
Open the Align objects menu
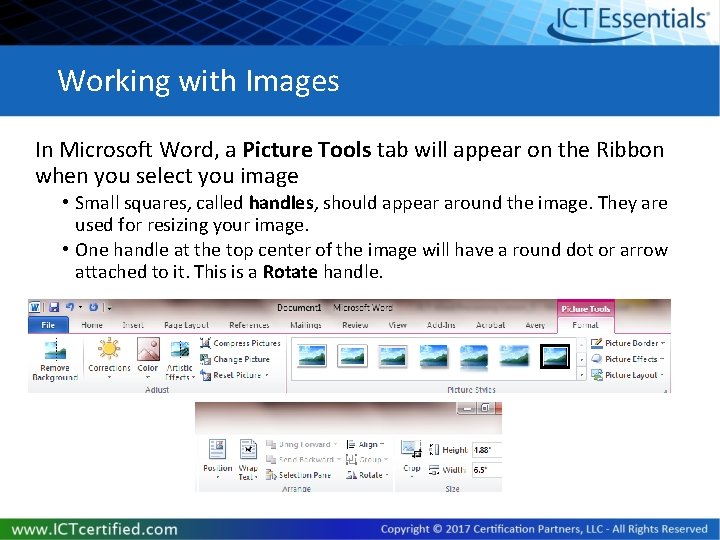[365, 444]
